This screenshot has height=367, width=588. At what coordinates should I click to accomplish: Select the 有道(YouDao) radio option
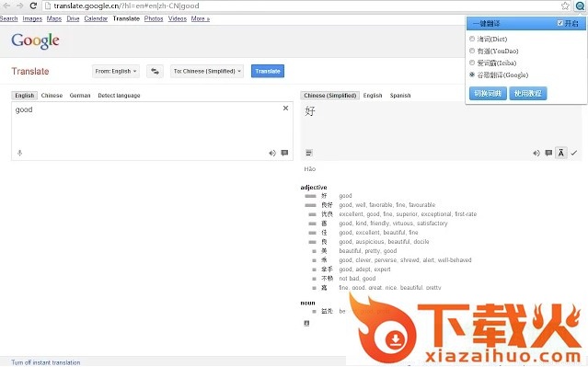click(x=472, y=51)
